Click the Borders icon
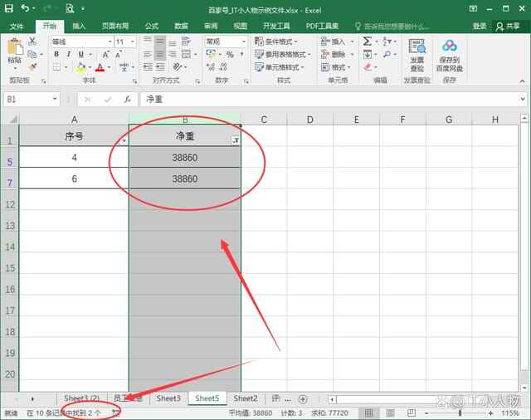Image resolution: width=531 pixels, height=420 pixels. [57, 67]
